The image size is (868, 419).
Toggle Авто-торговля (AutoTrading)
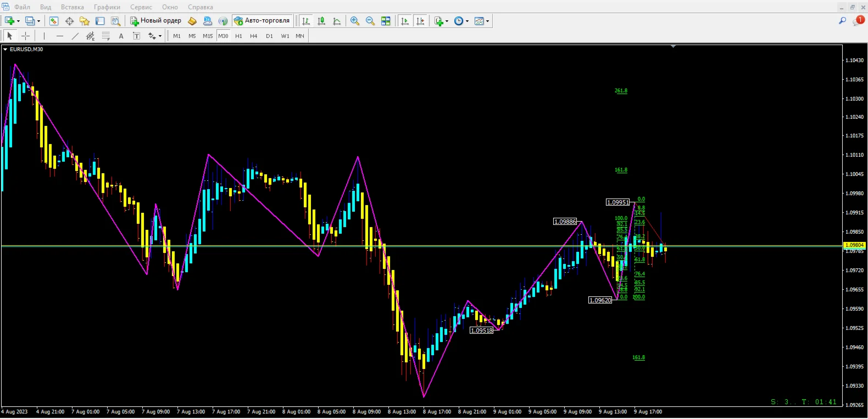[x=262, y=21]
